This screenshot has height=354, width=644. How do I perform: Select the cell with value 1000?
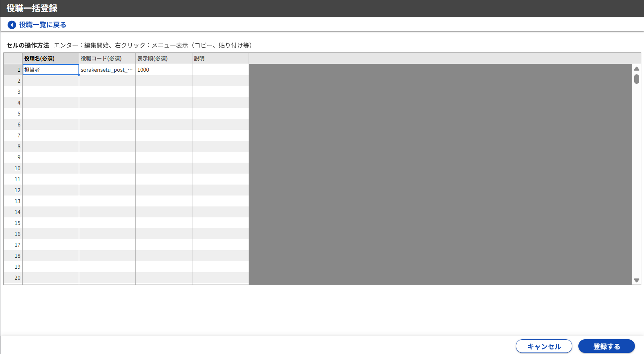click(164, 70)
